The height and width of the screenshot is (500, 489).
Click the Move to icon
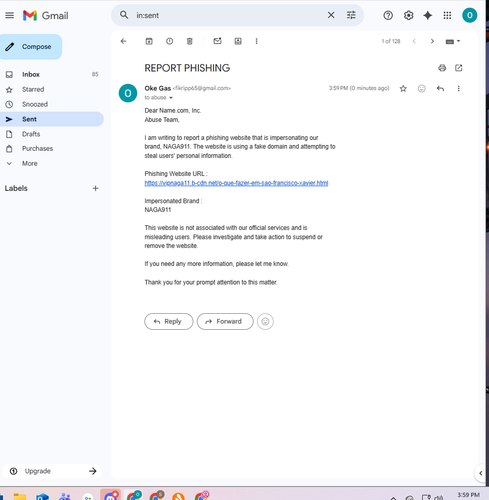pos(238,41)
